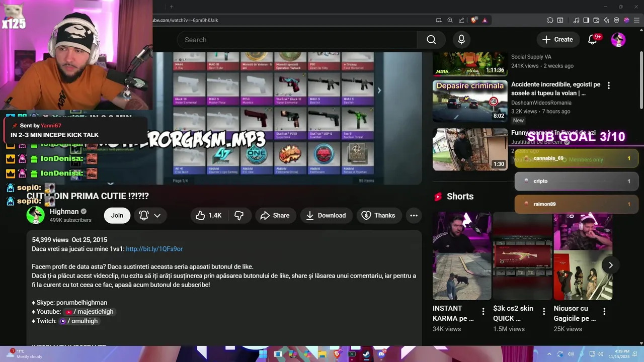Image resolution: width=644 pixels, height=362 pixels.
Task: Open options for the INSTANT KARMA short
Action: tap(483, 312)
